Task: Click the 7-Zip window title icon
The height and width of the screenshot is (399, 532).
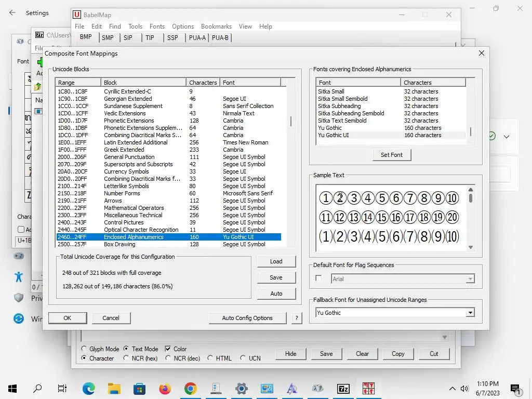Action: 39,35
